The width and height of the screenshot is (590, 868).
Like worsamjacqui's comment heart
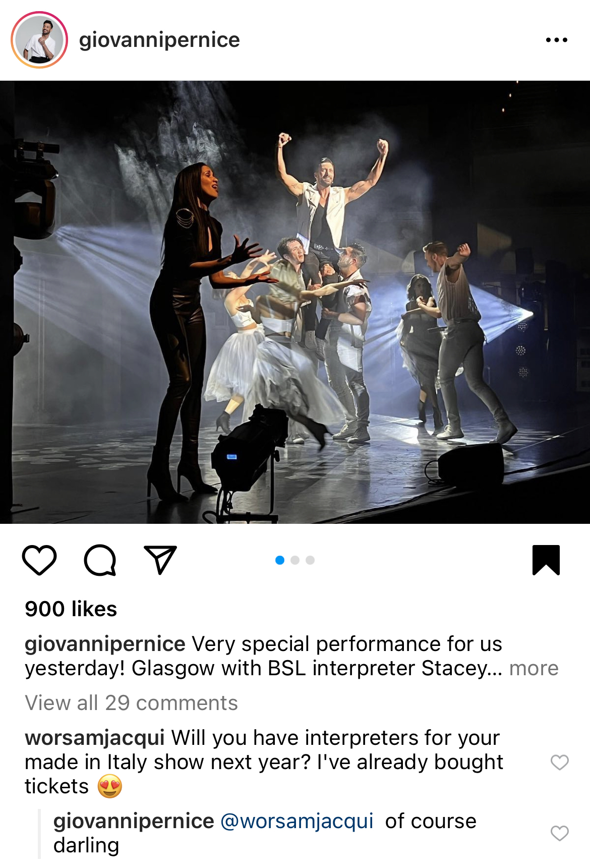(x=559, y=762)
